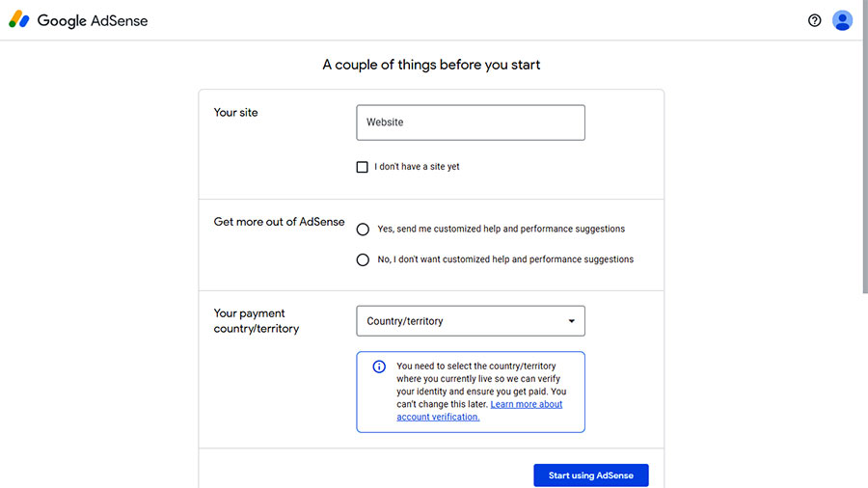Check "I don't have a site yet"
868x488 pixels.
[x=362, y=167]
